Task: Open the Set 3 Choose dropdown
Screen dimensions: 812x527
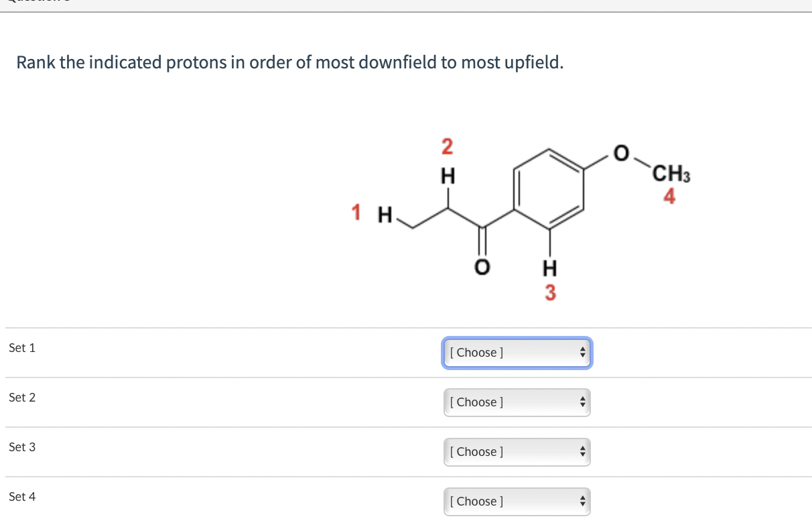Action: point(517,451)
